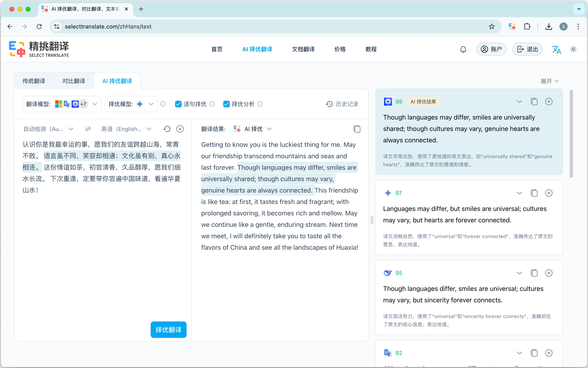Open the browser tab search chevron
The image size is (588, 368).
coord(579,9)
